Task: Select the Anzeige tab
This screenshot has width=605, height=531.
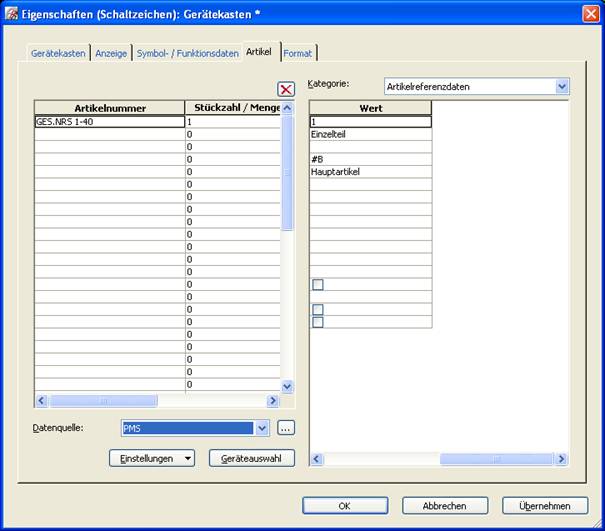Action: [111, 53]
